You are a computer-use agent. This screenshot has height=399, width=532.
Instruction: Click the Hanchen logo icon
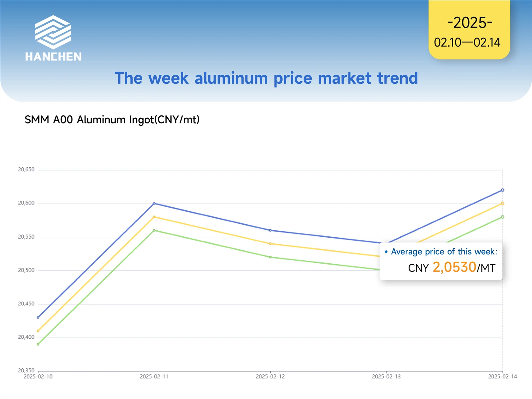point(53,32)
